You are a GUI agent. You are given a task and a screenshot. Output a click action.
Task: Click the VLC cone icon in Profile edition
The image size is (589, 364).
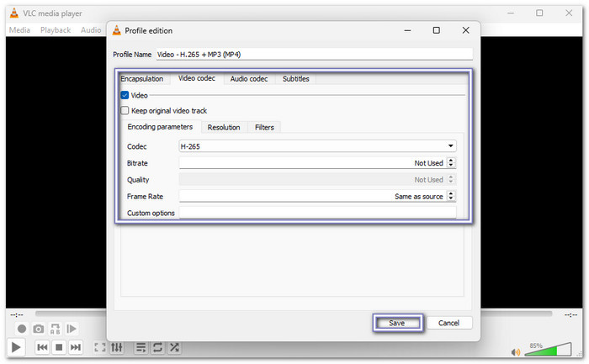[117, 30]
